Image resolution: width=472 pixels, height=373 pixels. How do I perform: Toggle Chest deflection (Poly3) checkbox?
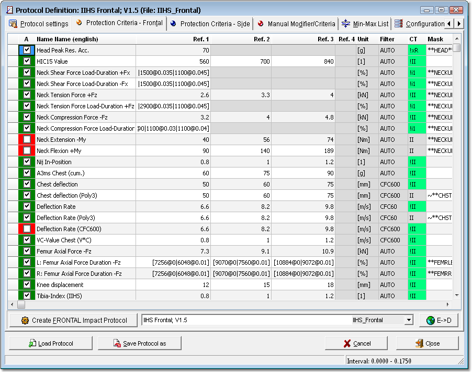pos(27,195)
